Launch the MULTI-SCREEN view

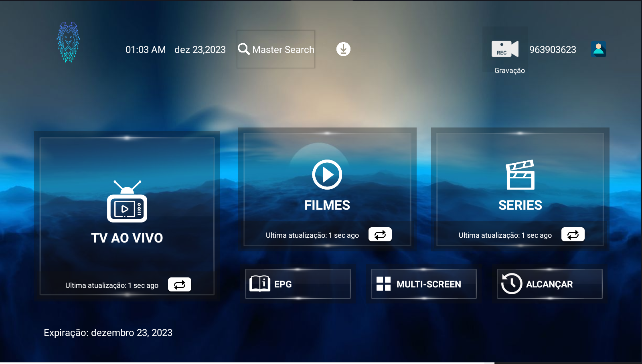[x=424, y=284]
